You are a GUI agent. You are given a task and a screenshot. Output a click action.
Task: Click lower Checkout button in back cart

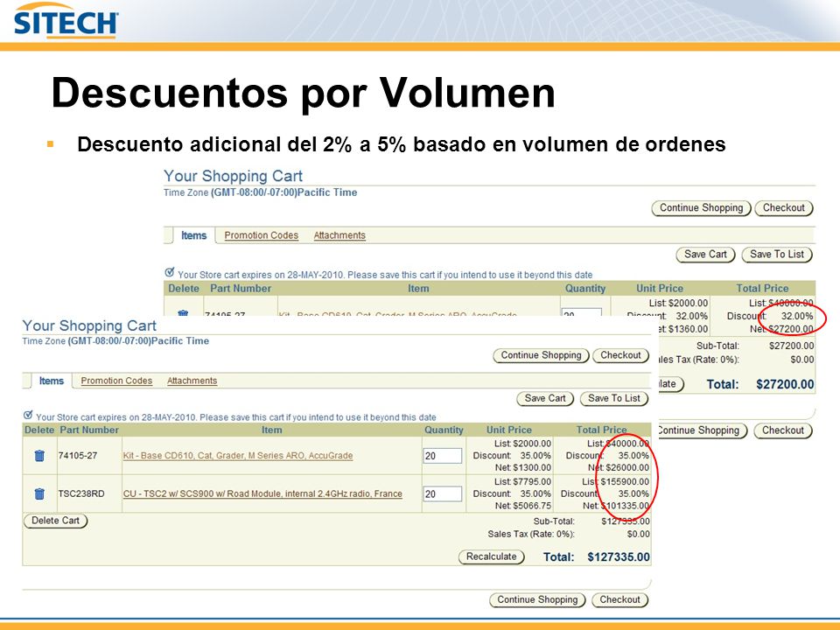pos(782,430)
